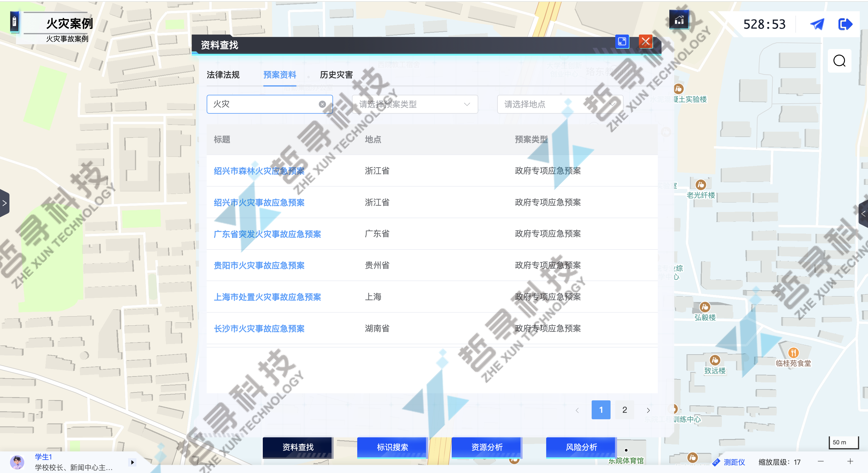Image resolution: width=868 pixels, height=473 pixels.
Task: Open 绍兴市森林火灾应急预案 link
Action: point(259,171)
